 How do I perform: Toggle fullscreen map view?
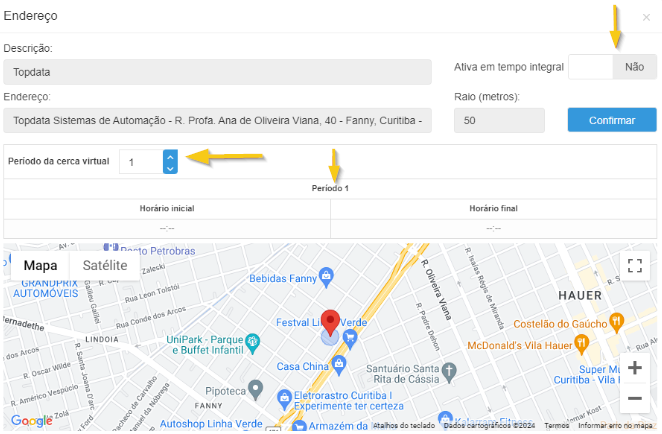(x=634, y=266)
